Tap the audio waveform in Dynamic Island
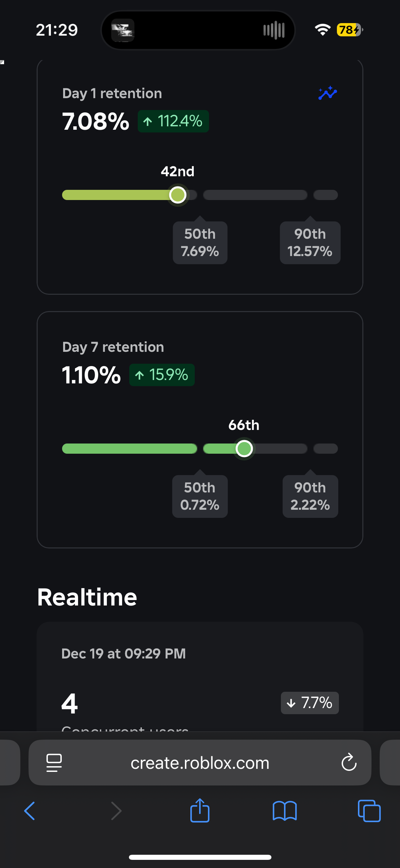400x868 pixels. [x=274, y=30]
